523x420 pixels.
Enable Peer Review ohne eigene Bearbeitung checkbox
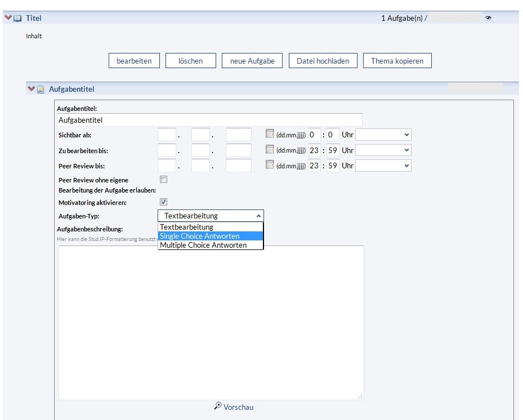(164, 180)
